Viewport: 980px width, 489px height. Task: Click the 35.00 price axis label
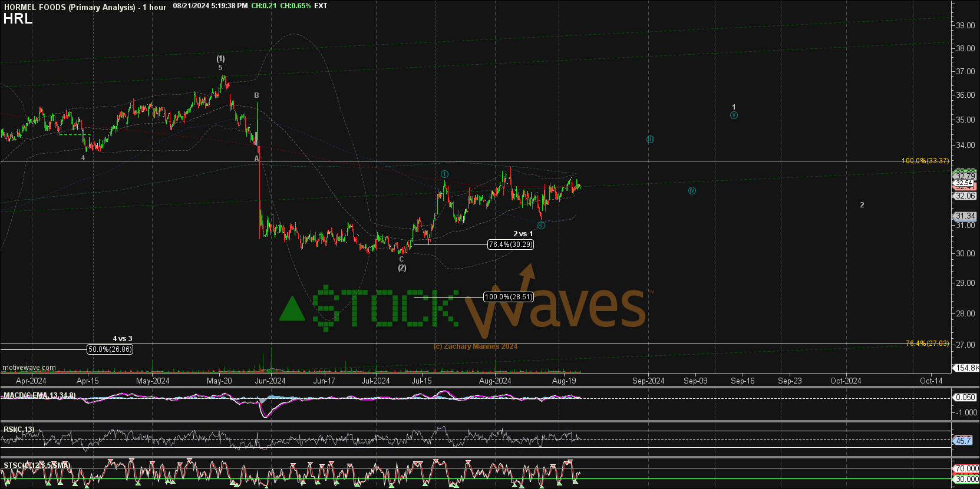pos(965,120)
